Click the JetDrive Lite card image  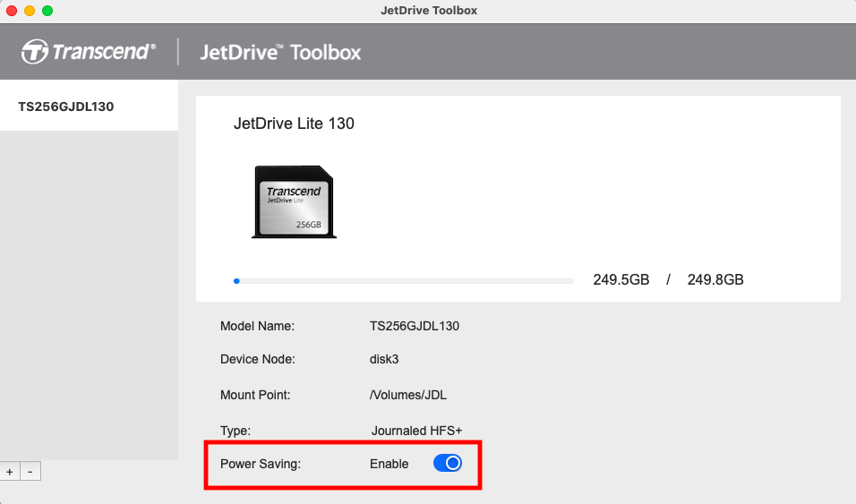point(294,201)
